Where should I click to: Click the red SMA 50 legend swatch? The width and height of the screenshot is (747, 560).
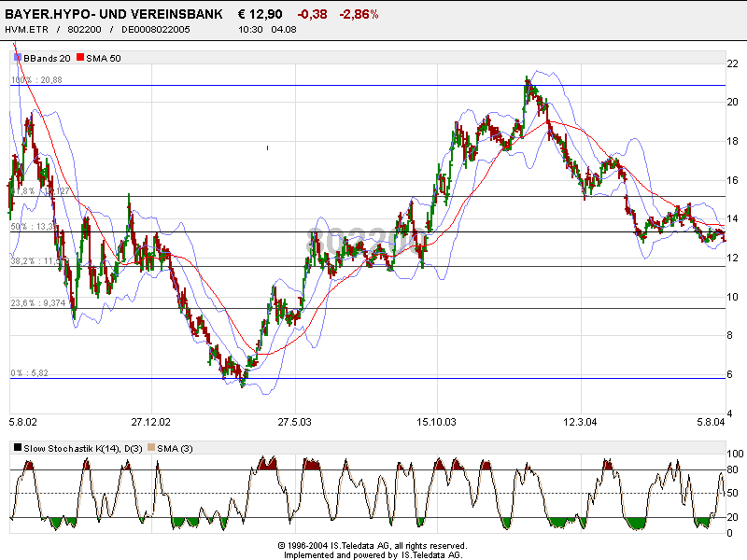[x=80, y=58]
